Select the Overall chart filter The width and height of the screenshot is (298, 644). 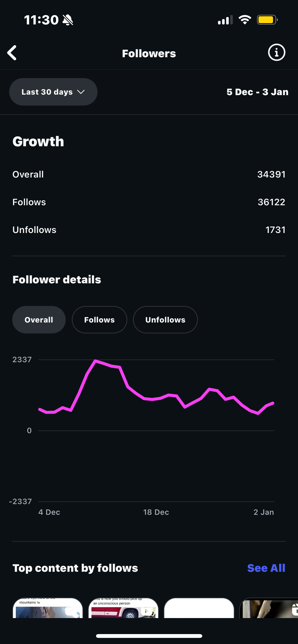click(x=39, y=320)
